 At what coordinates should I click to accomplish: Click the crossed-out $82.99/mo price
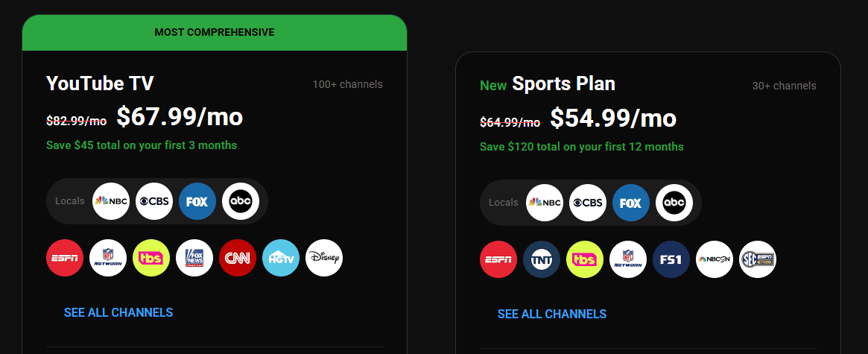pyautogui.click(x=77, y=120)
